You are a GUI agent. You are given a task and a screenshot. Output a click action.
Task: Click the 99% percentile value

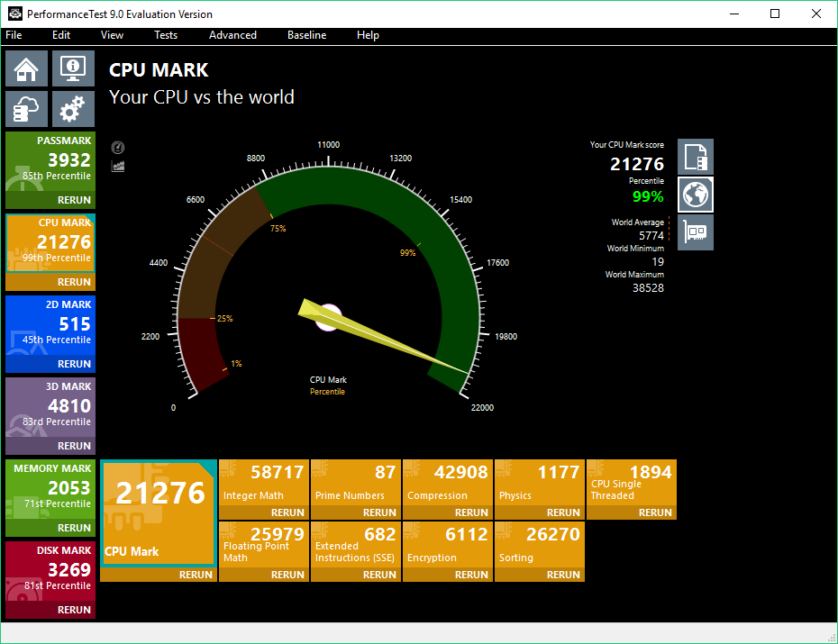[648, 196]
